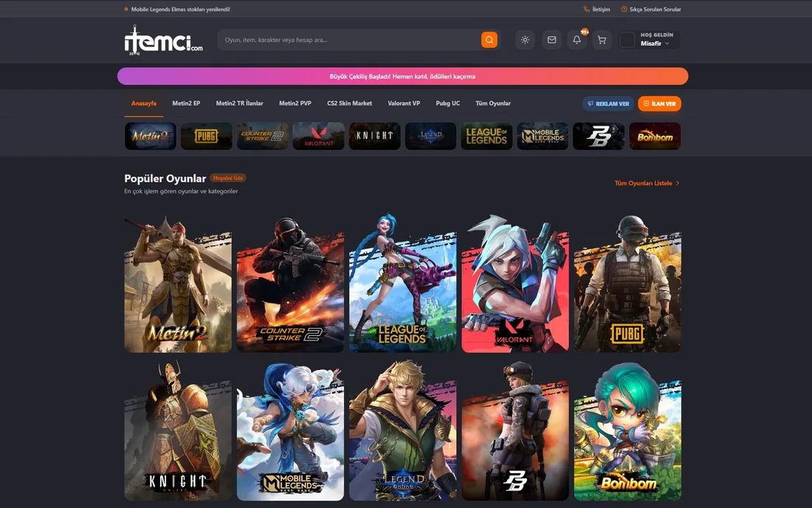Select the small Knight logo shortcut

[x=374, y=136]
